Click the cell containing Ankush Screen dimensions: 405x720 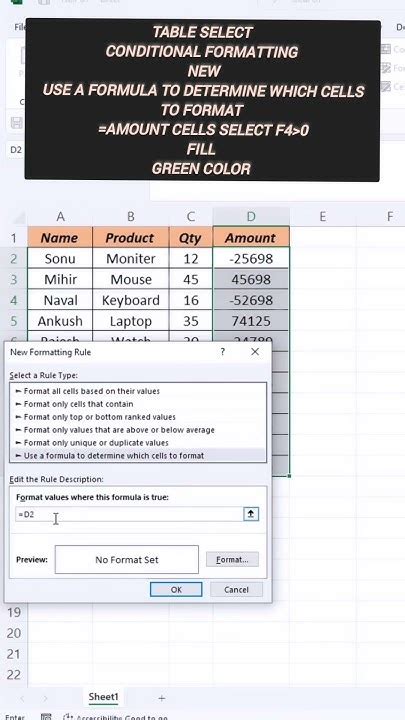pos(60,321)
